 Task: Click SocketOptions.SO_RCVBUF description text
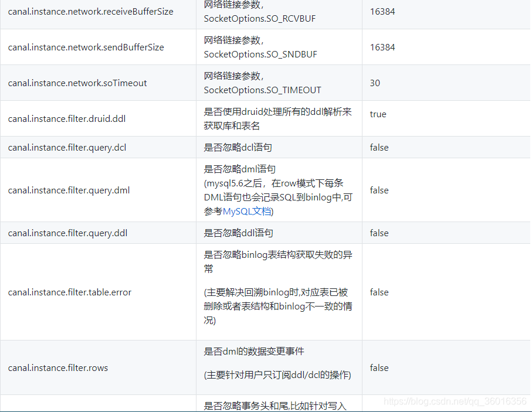pos(260,19)
